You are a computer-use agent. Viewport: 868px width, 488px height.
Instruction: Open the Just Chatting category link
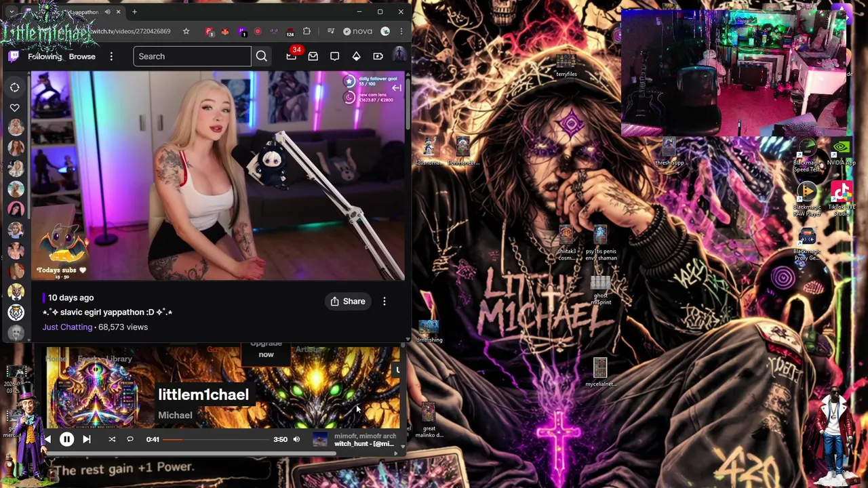[67, 327]
